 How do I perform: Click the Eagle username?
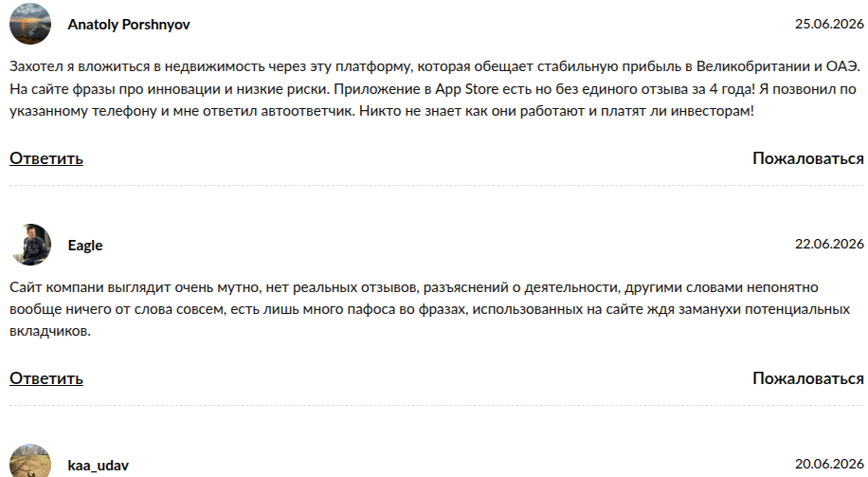point(85,245)
